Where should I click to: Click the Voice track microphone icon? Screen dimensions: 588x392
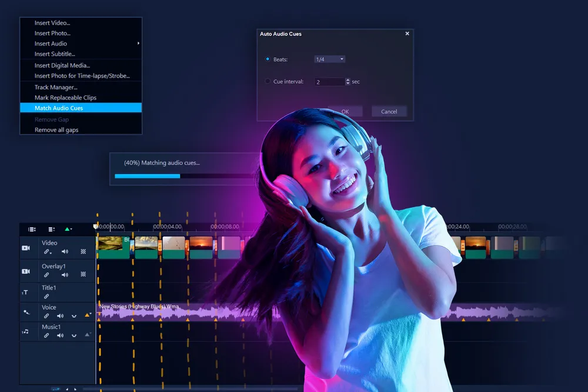click(x=26, y=313)
